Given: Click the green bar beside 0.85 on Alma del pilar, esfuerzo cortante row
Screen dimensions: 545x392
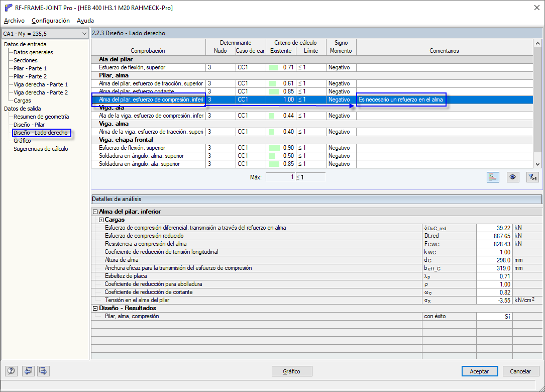Looking at the screenshot, I should point(274,91).
